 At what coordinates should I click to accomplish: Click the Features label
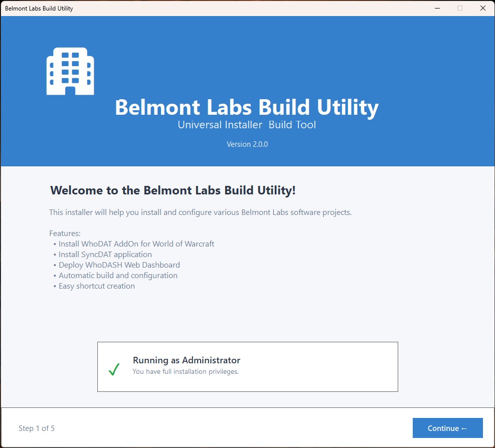pyautogui.click(x=65, y=234)
